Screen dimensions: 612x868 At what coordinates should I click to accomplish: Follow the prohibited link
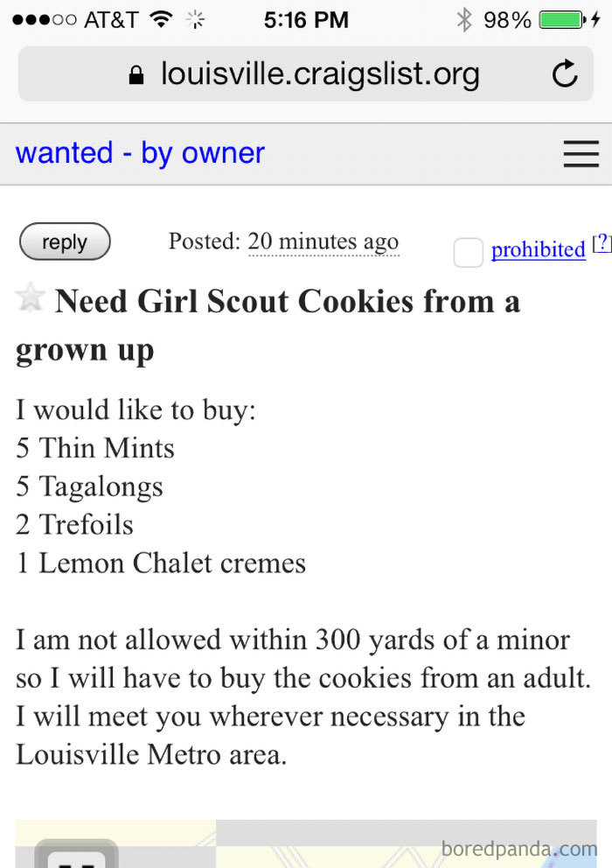point(539,249)
